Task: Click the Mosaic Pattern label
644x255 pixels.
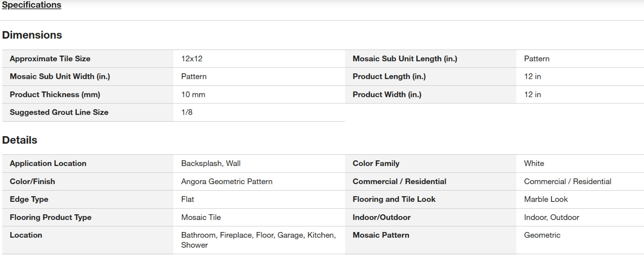Action: tap(381, 235)
